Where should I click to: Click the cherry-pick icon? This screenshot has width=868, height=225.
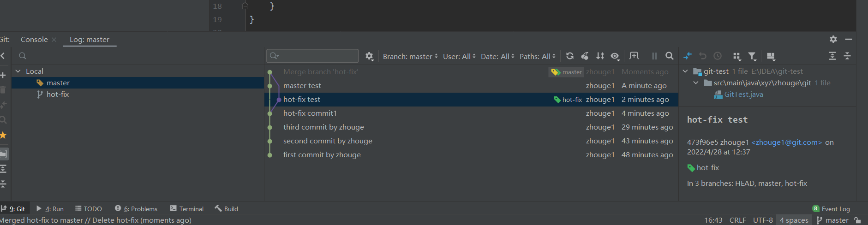[585, 56]
